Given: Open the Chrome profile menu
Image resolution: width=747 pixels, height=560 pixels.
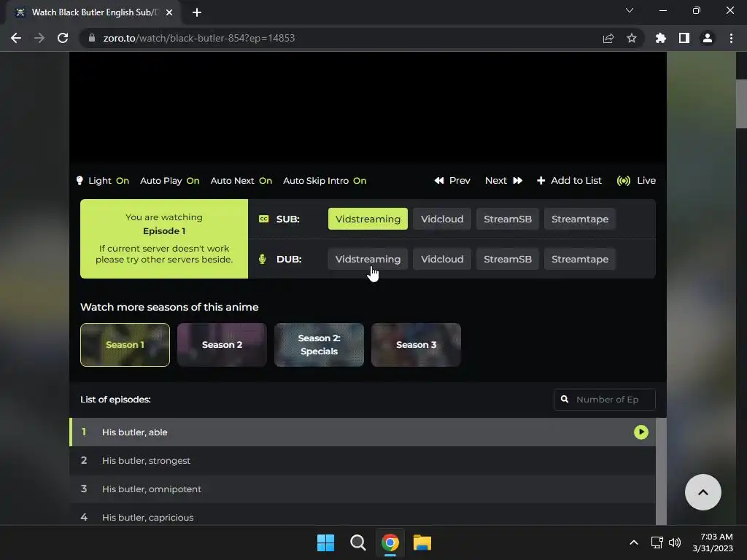Looking at the screenshot, I should (x=708, y=38).
